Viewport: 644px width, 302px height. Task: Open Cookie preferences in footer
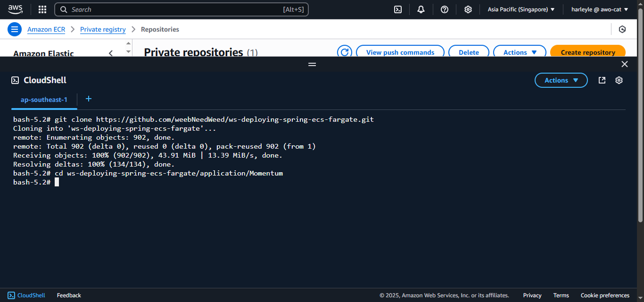click(605, 295)
